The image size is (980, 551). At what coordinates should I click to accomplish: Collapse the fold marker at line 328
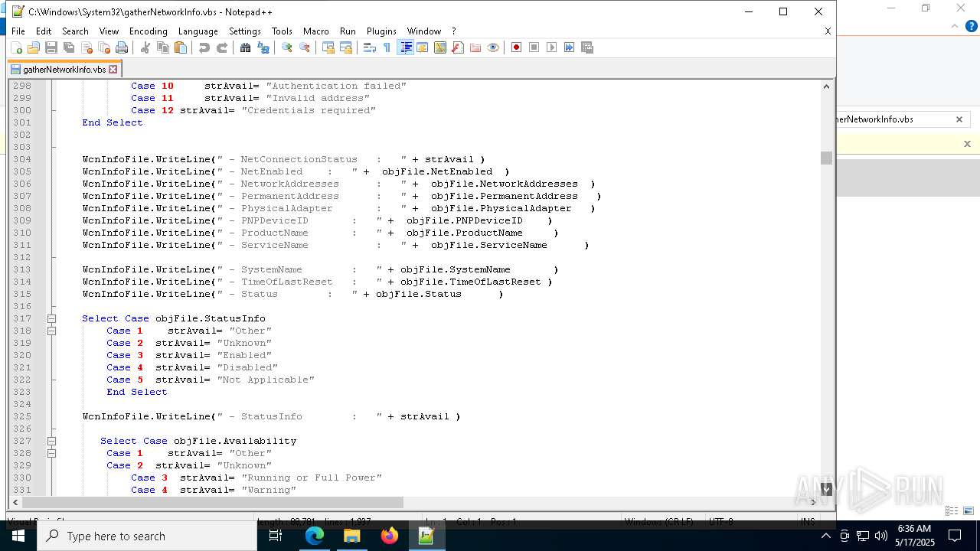click(51, 453)
